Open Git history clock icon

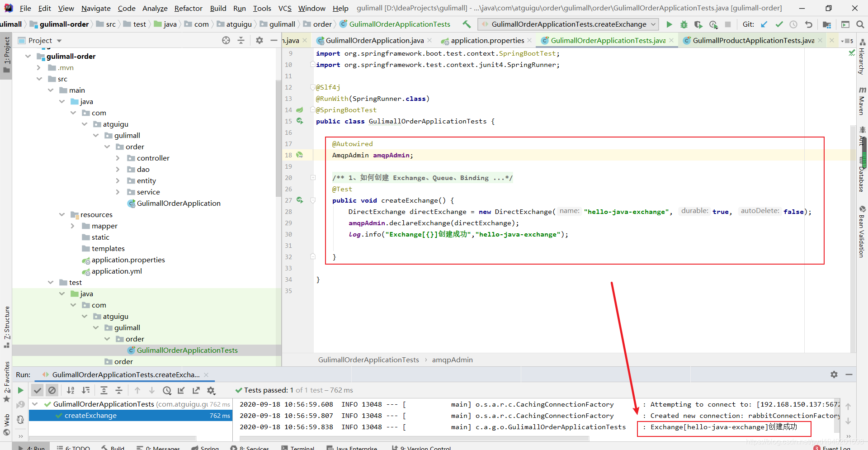pyautogui.click(x=793, y=24)
